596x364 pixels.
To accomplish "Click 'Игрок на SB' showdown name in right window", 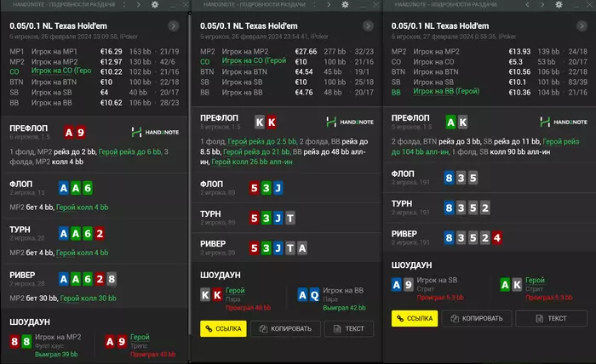I will coord(437,280).
